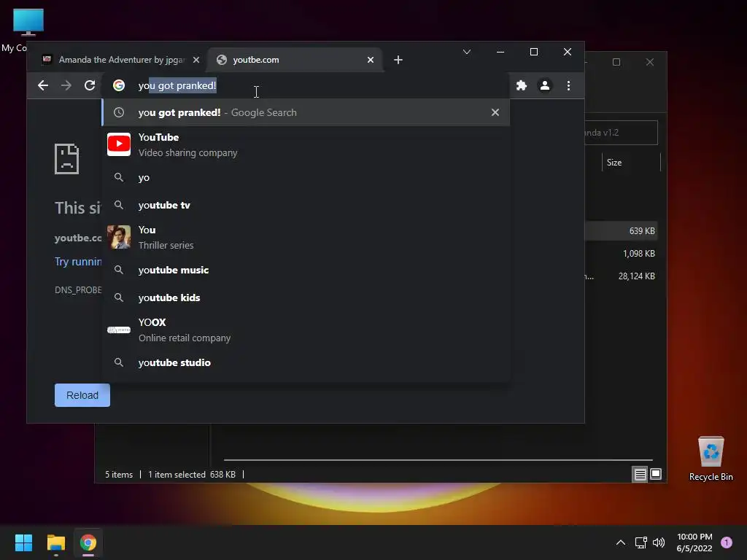Click the history clock icon in suggestion
Image resolution: width=747 pixels, height=560 pixels.
click(119, 112)
